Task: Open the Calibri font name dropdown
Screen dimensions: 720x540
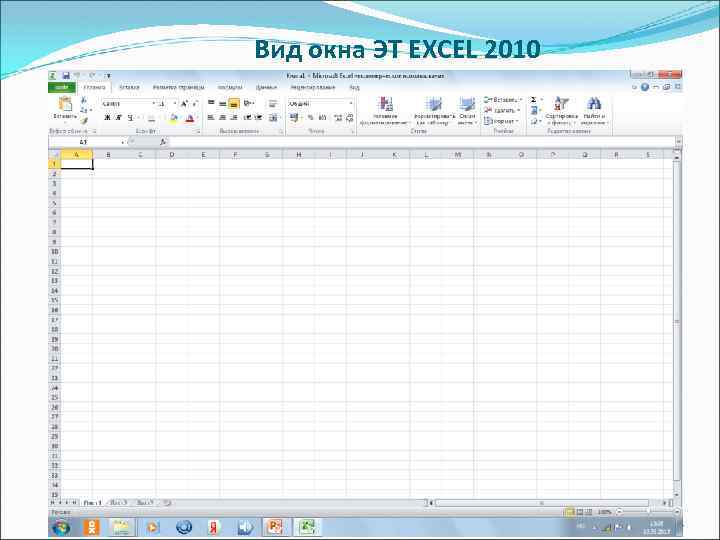Action: click(x=154, y=104)
